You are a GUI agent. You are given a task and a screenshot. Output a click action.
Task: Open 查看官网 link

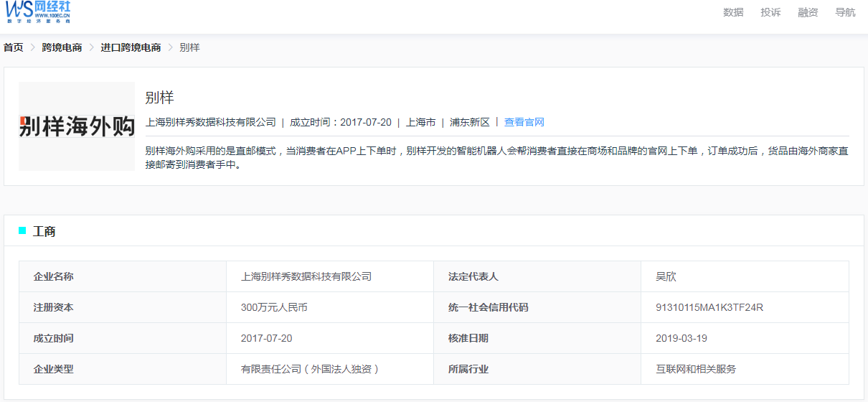point(524,122)
